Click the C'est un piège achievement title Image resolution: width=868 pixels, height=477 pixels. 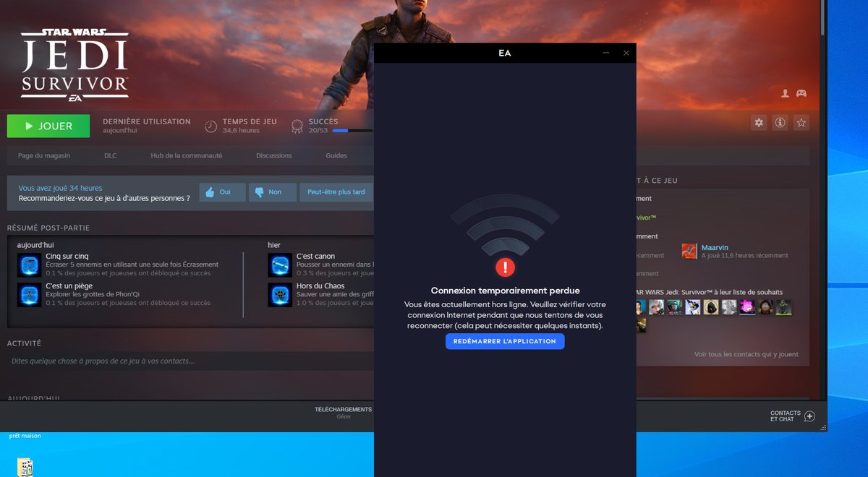click(69, 286)
